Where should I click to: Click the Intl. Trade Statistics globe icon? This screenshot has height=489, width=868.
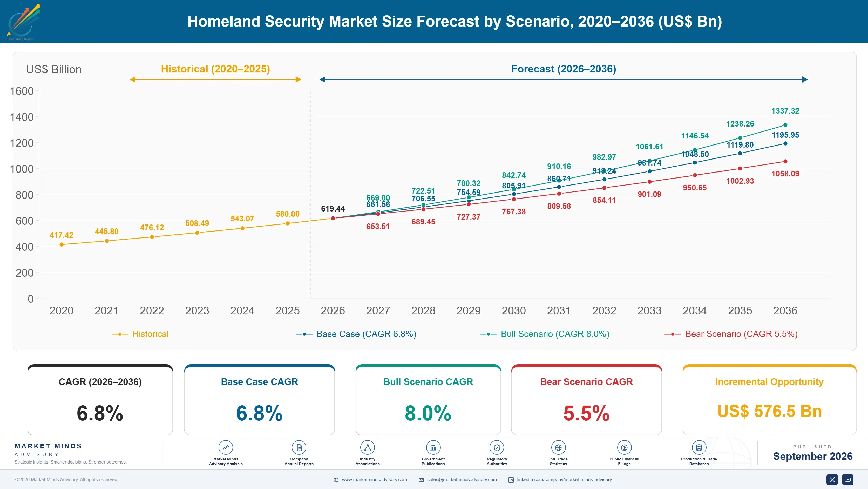coord(558,447)
